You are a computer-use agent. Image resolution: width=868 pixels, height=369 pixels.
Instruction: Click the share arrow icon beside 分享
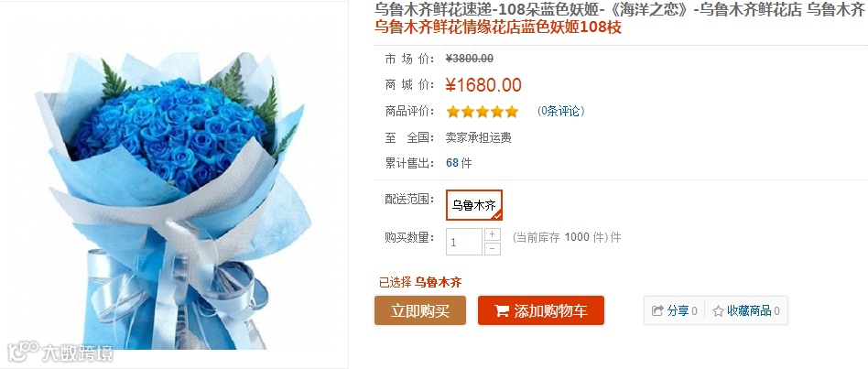pyautogui.click(x=657, y=311)
